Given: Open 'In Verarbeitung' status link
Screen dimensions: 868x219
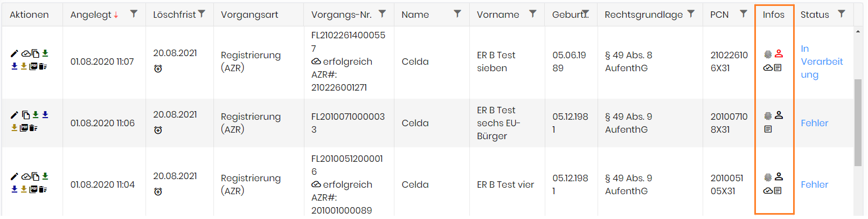Looking at the screenshot, I should point(822,61).
